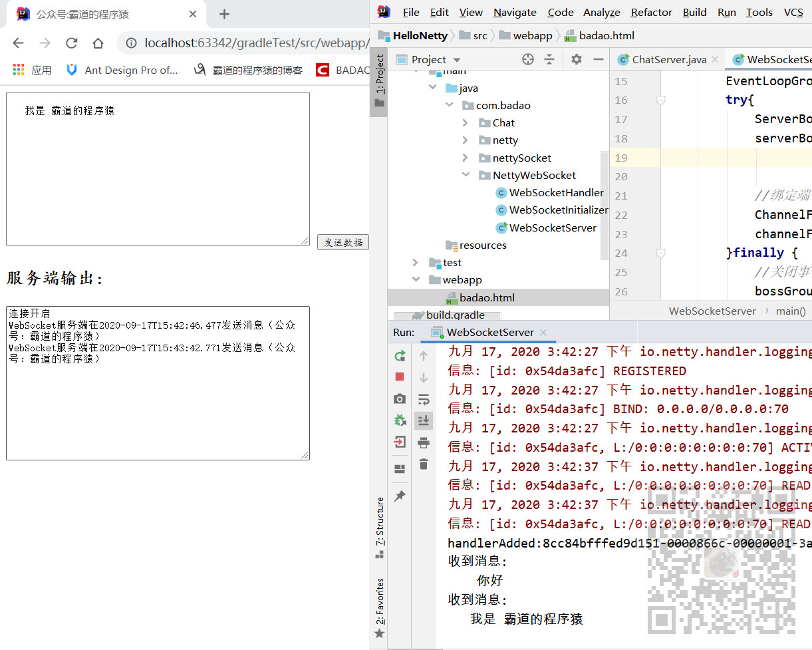Open the 1: Project side tool window
812x650 pixels.
click(378, 81)
